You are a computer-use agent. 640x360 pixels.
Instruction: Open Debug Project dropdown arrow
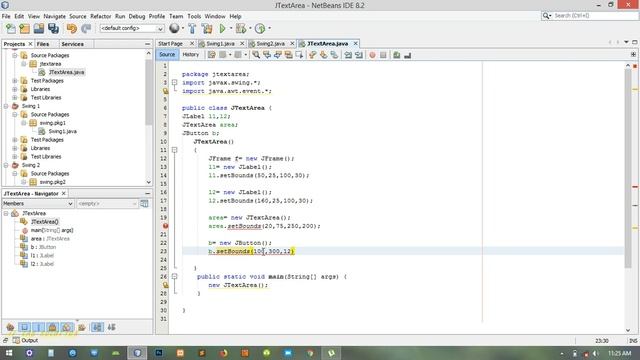point(250,28)
